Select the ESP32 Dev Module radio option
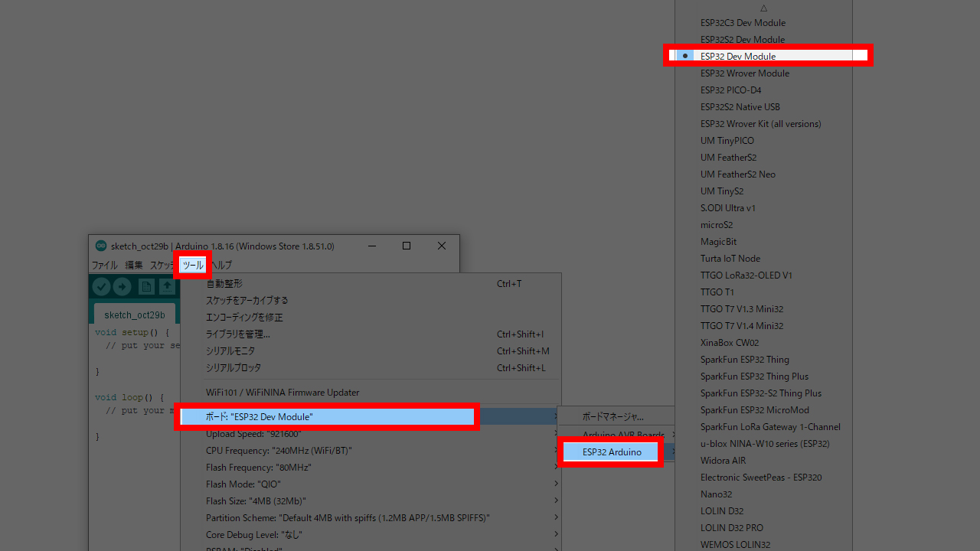980x551 pixels. point(738,56)
